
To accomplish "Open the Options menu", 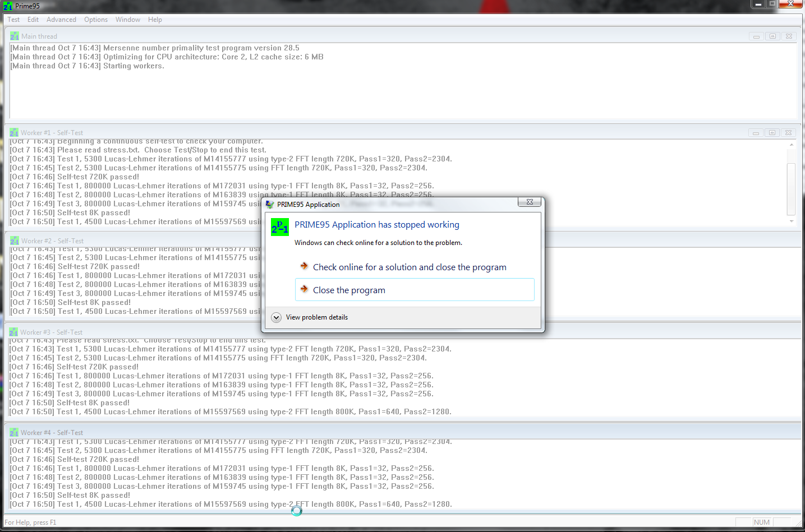I will 96,20.
